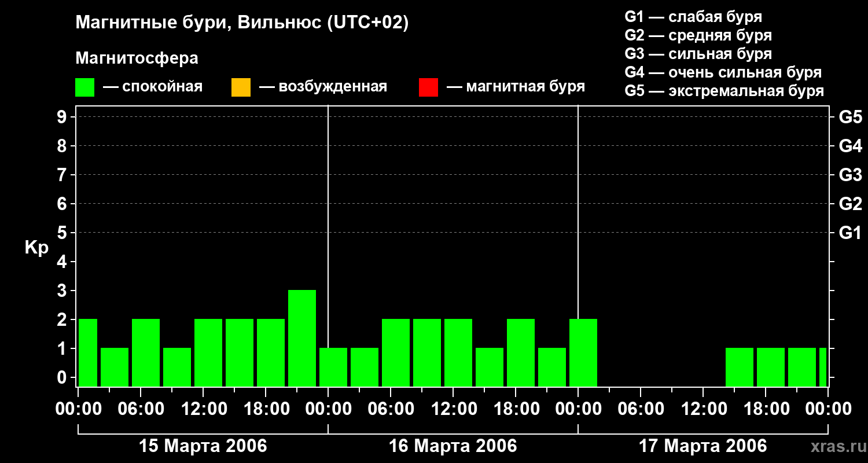Click the '18:00' time label above 16 Марта
This screenshot has height=463, width=868.
coord(516,409)
